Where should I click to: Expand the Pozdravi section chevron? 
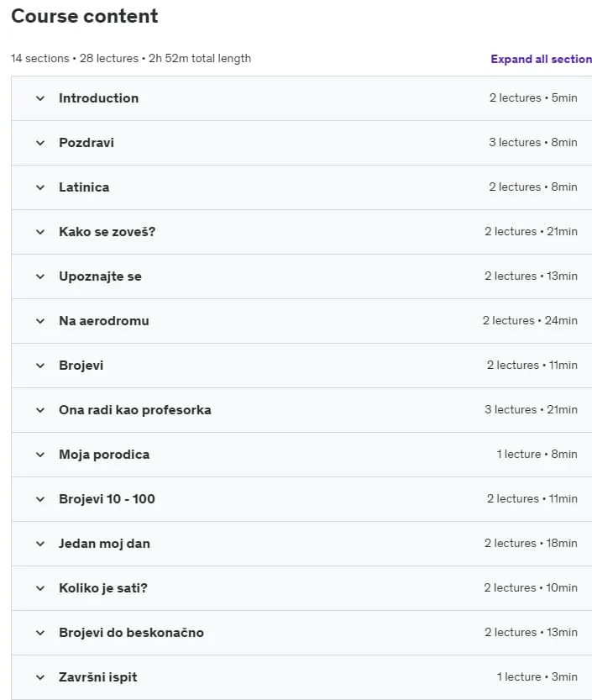pos(40,143)
